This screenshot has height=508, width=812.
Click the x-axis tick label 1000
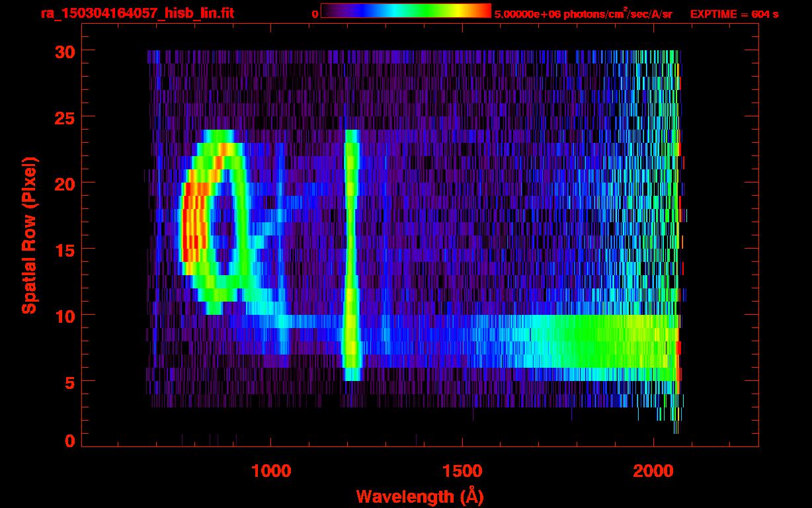(271, 470)
